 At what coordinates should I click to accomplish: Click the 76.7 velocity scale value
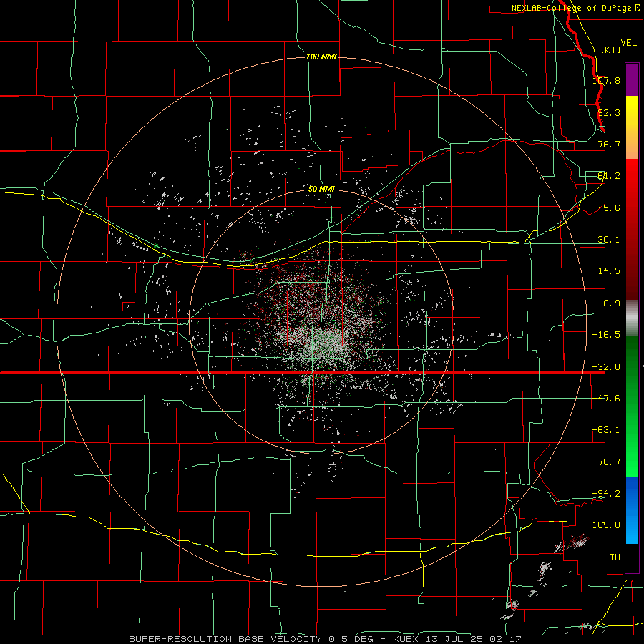pos(609,144)
